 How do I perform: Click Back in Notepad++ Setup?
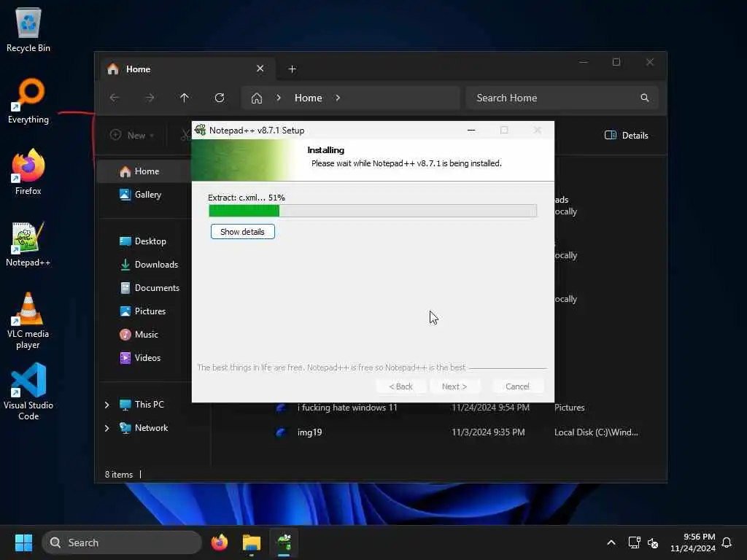pyautogui.click(x=400, y=386)
